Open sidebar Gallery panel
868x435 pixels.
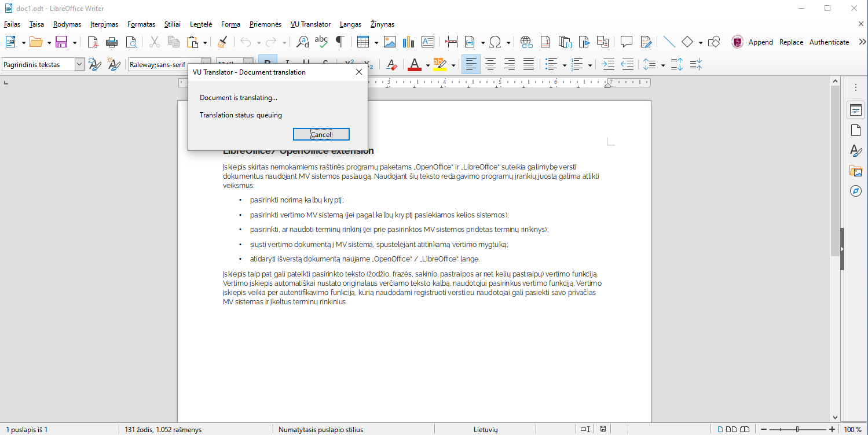pyautogui.click(x=856, y=171)
